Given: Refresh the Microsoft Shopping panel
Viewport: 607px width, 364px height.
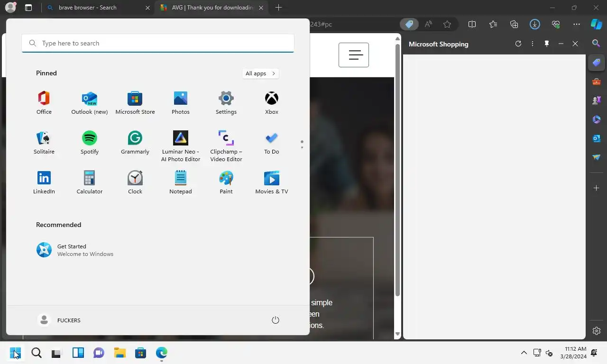Looking at the screenshot, I should coord(518,44).
